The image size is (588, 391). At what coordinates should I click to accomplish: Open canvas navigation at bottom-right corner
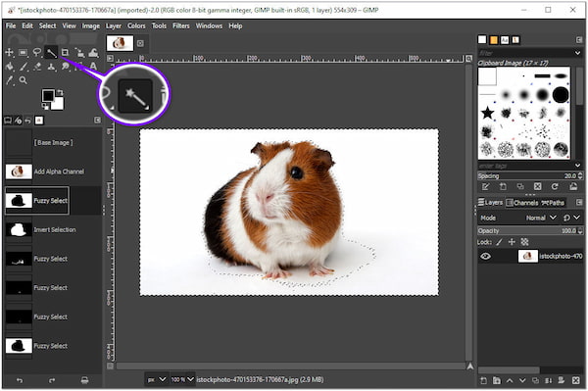click(x=469, y=366)
